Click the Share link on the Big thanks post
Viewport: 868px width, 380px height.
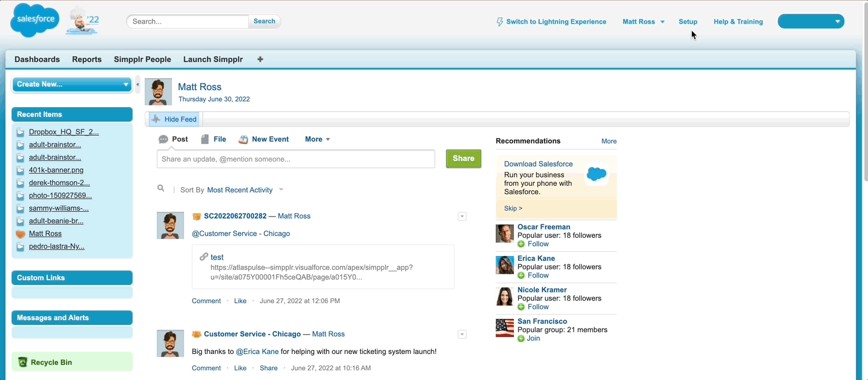pos(269,368)
